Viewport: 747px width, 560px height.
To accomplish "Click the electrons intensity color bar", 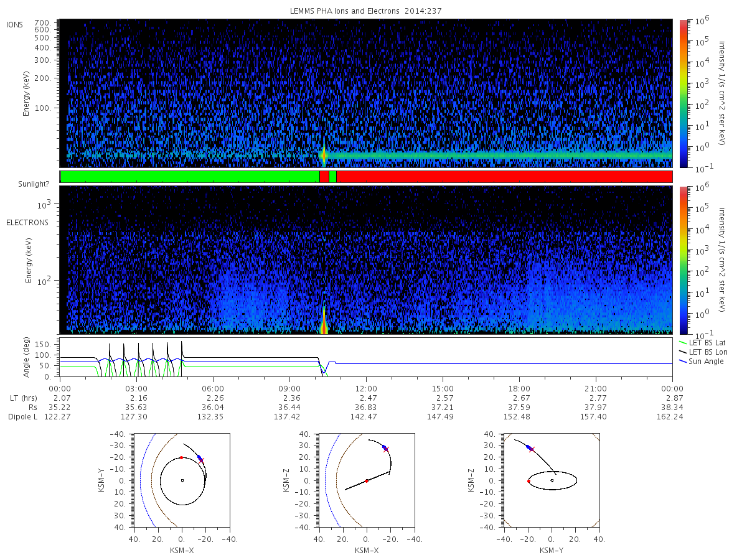I will click(x=682, y=259).
